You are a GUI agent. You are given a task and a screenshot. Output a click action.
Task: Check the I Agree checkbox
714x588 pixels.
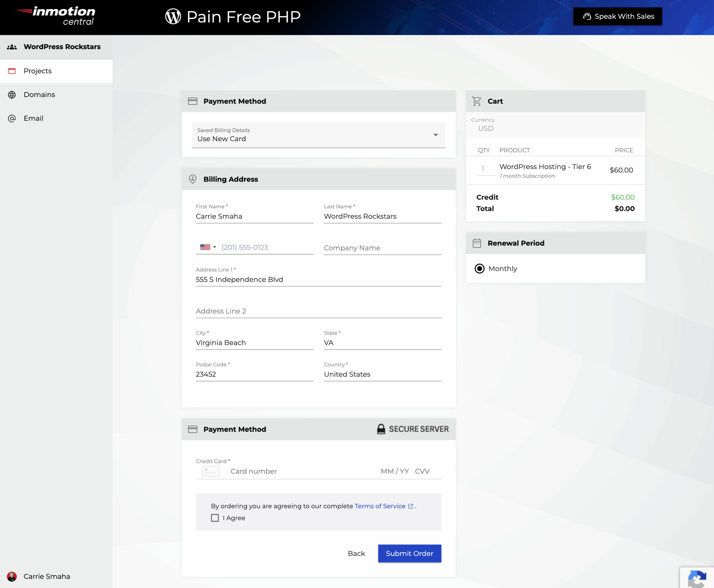pos(215,518)
